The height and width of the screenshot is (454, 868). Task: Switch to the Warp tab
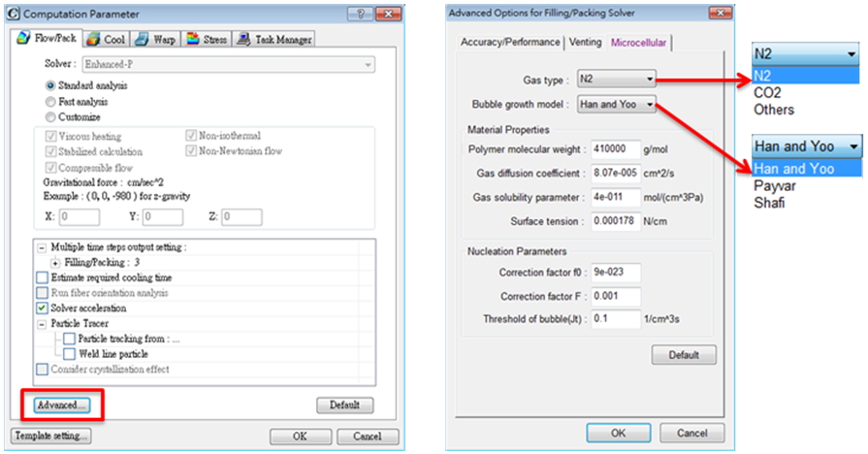click(155, 40)
